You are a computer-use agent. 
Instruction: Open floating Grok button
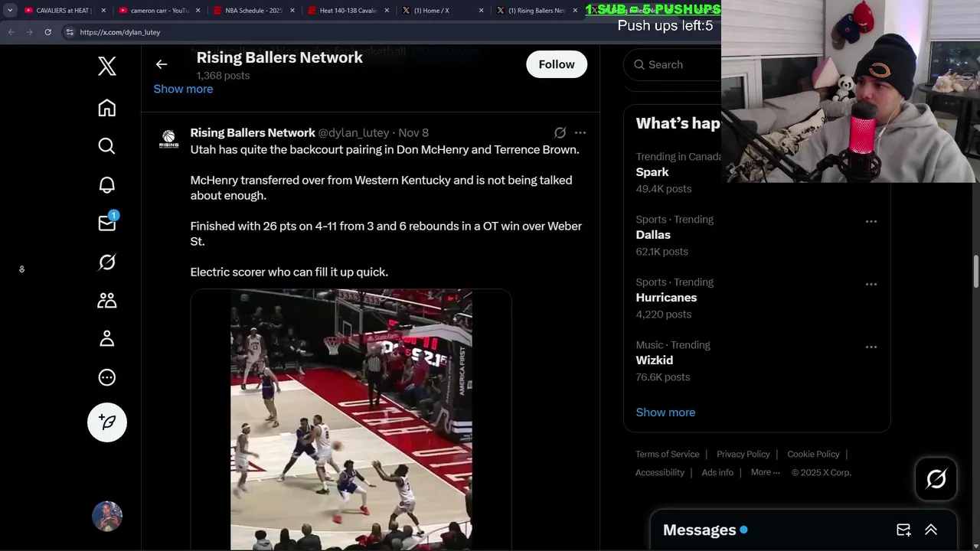click(x=936, y=479)
